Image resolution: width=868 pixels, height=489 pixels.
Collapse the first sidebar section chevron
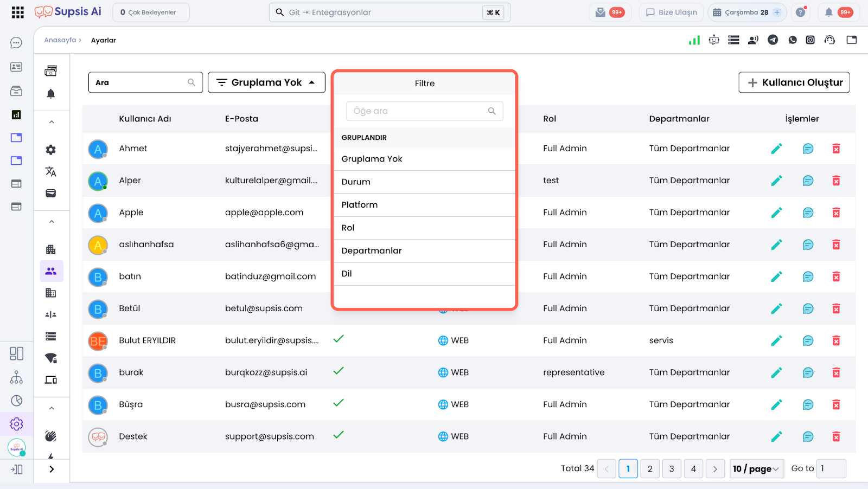52,123
